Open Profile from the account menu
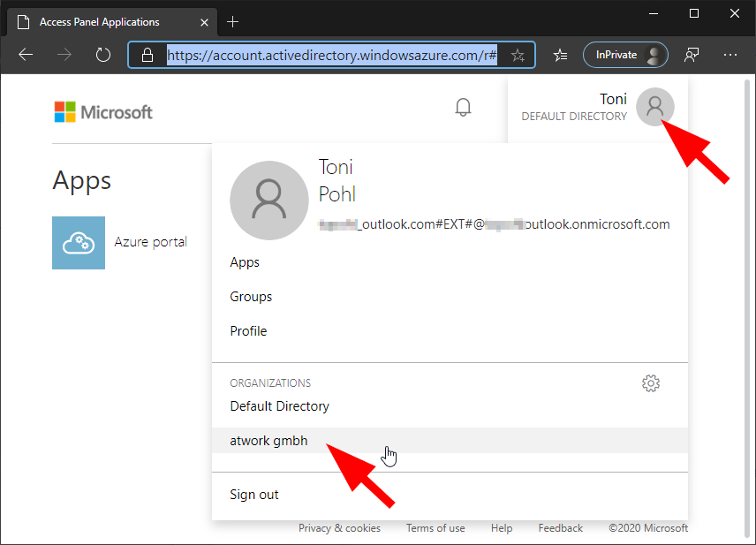 (248, 331)
